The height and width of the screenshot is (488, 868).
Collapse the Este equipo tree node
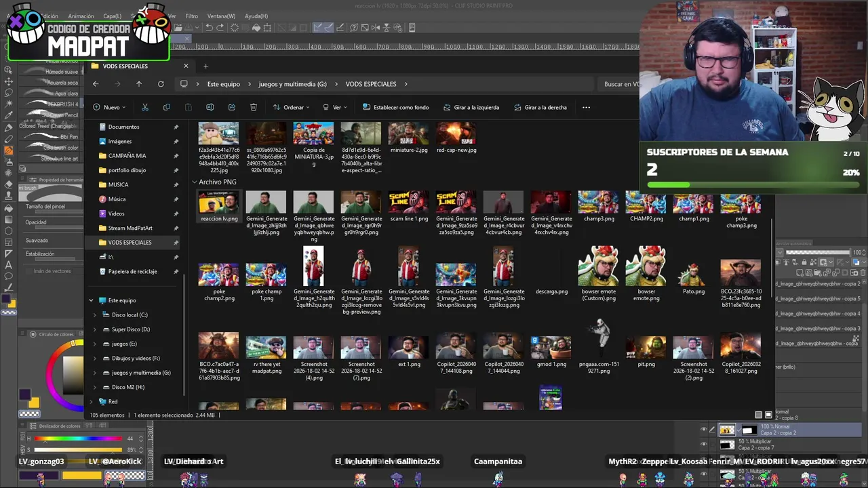point(91,300)
